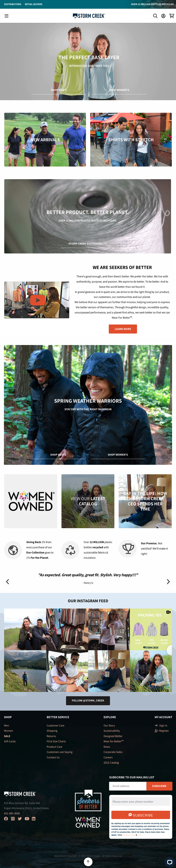Screen dimensions: 176x868
Task: Click the Learn More button
Action: 123,329
